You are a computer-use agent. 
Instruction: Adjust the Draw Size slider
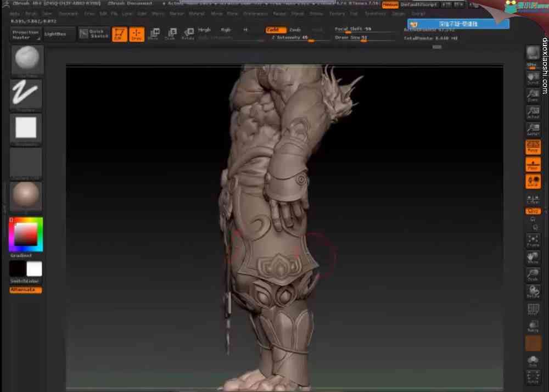(365, 38)
